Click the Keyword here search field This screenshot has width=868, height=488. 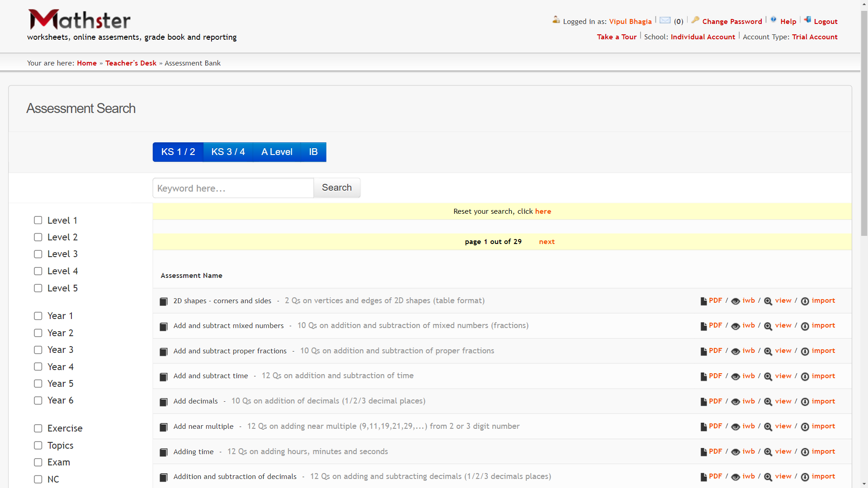coord(233,188)
